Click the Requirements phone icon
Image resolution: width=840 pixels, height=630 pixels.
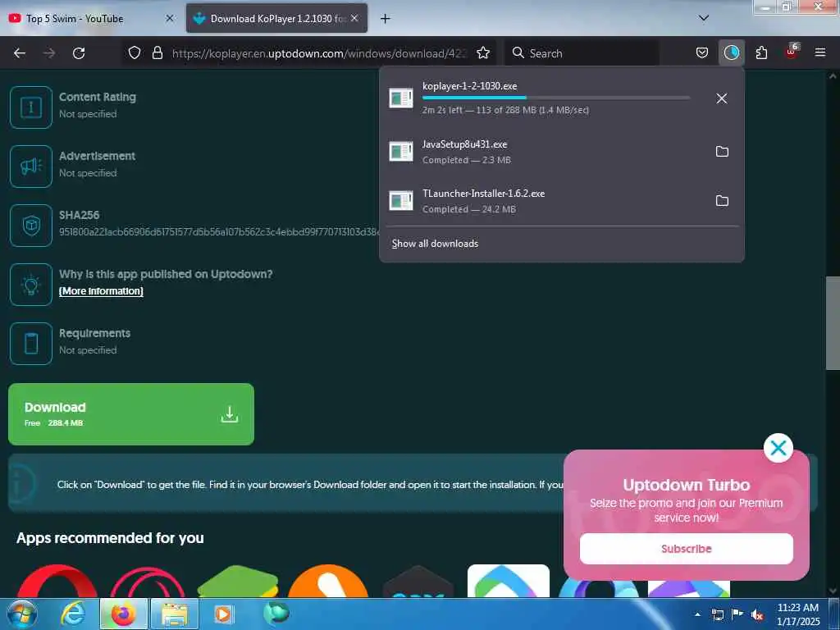click(31, 344)
